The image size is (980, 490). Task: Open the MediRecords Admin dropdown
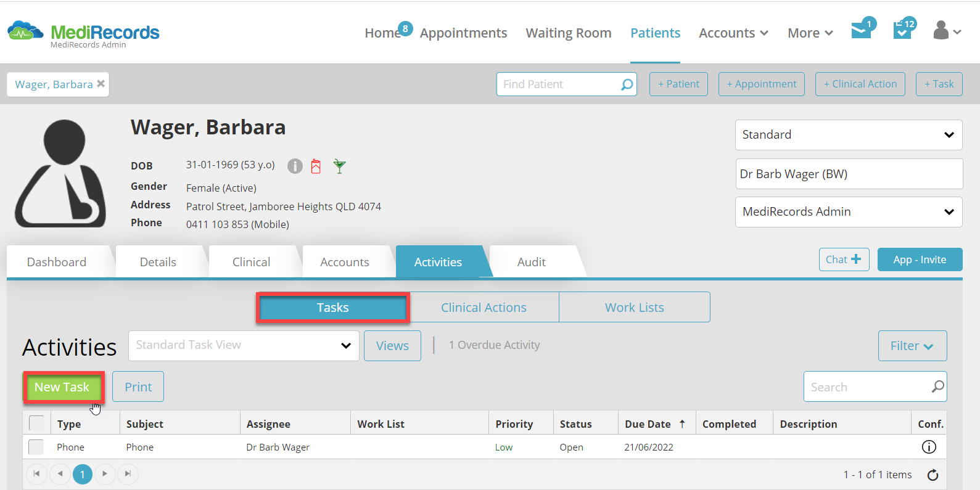tap(849, 211)
